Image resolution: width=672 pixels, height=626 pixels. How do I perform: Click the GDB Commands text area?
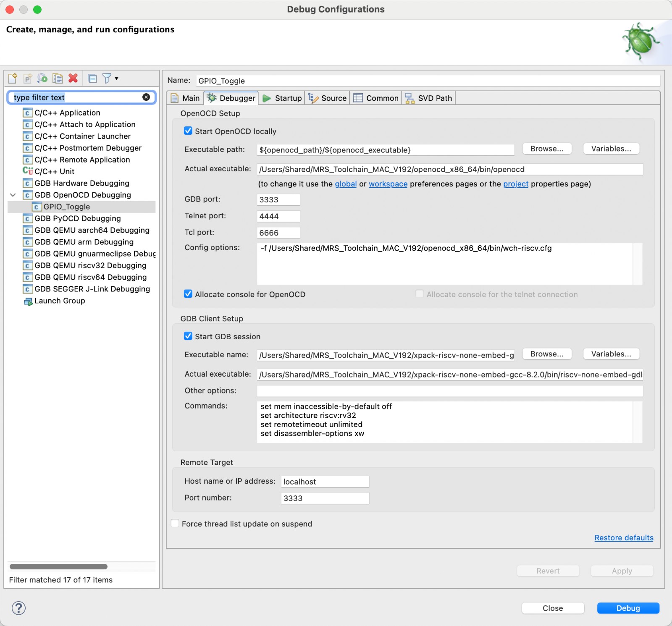(445, 422)
